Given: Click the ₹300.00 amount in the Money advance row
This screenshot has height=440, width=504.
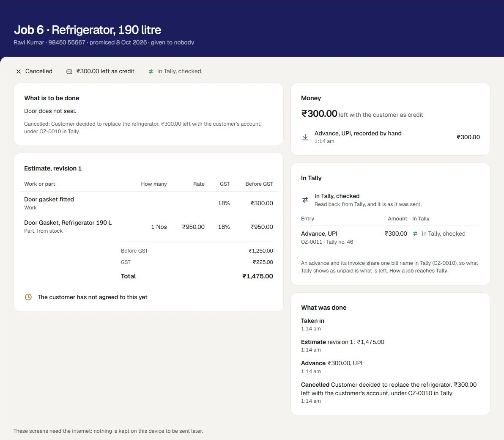Looking at the screenshot, I should (x=468, y=137).
